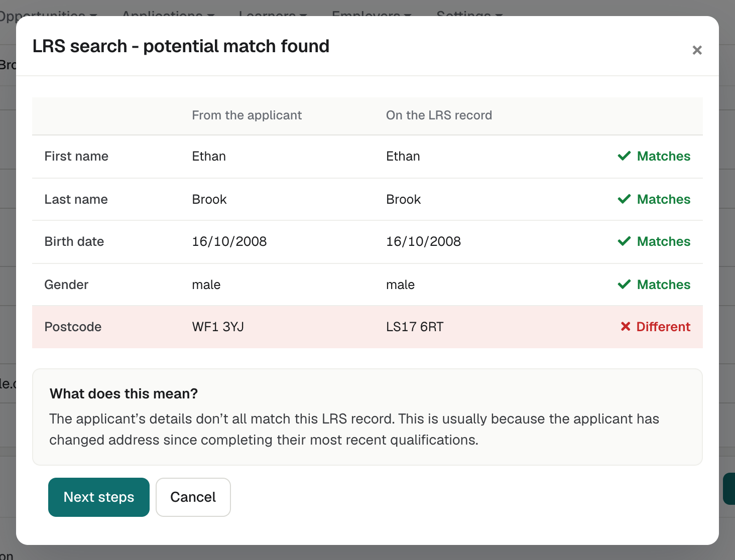Select the 'Different' status text
This screenshot has width=735, height=560.
coord(663,327)
